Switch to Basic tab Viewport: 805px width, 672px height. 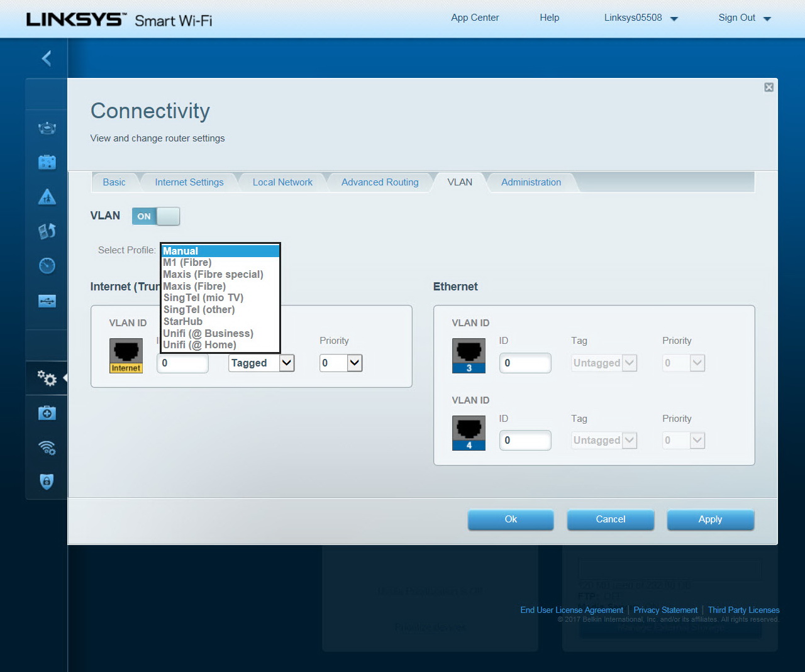(x=114, y=182)
